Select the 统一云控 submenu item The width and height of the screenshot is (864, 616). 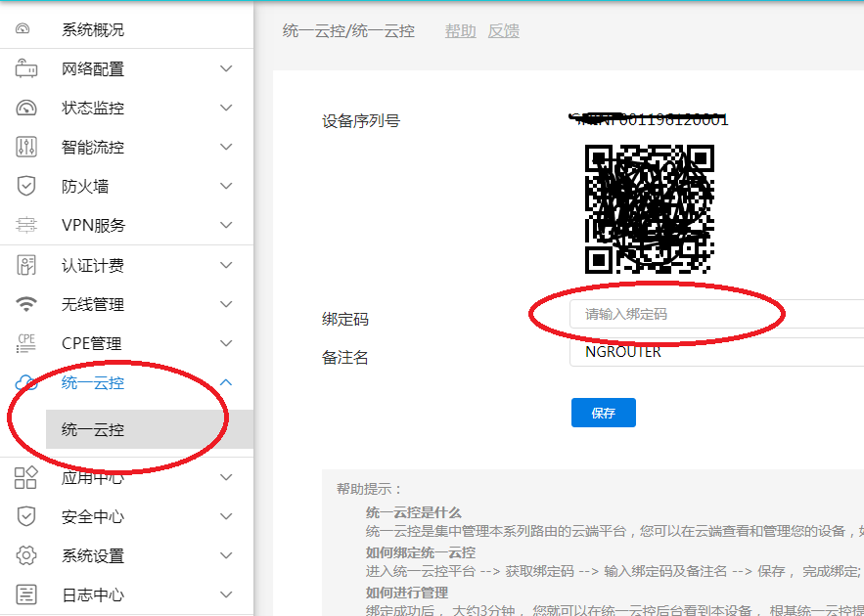pos(93,429)
